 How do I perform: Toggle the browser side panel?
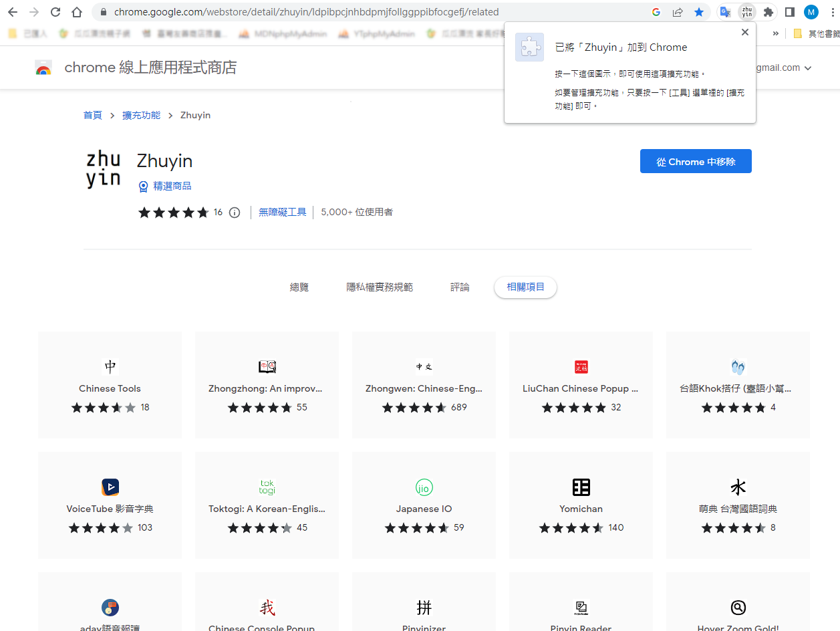click(789, 12)
